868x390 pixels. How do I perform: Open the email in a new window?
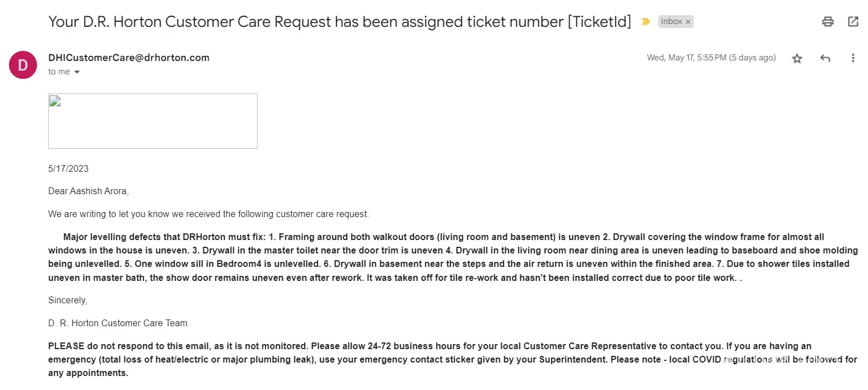[x=853, y=22]
